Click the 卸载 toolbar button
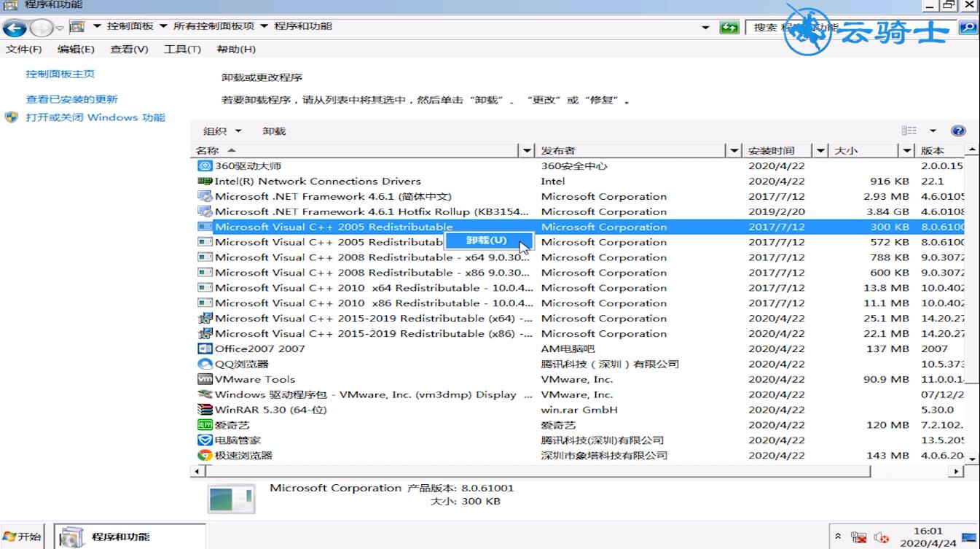The width and height of the screenshot is (980, 549). (275, 131)
